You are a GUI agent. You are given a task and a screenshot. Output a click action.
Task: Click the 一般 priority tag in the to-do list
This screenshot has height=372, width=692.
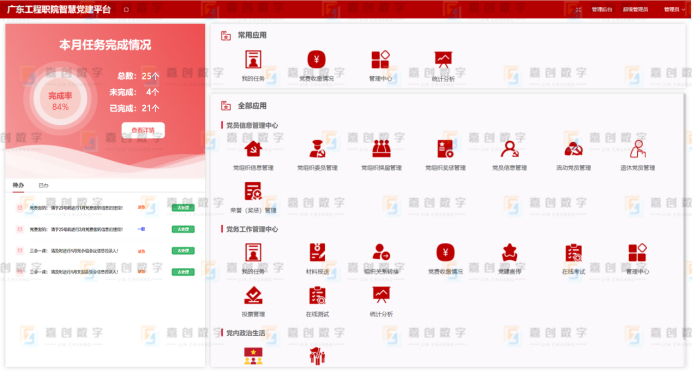(x=141, y=229)
